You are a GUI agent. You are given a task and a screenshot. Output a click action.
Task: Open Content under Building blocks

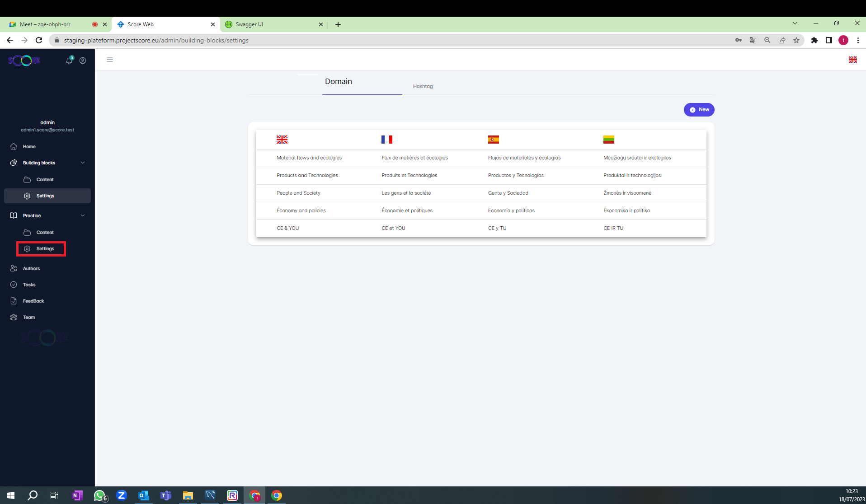(45, 179)
